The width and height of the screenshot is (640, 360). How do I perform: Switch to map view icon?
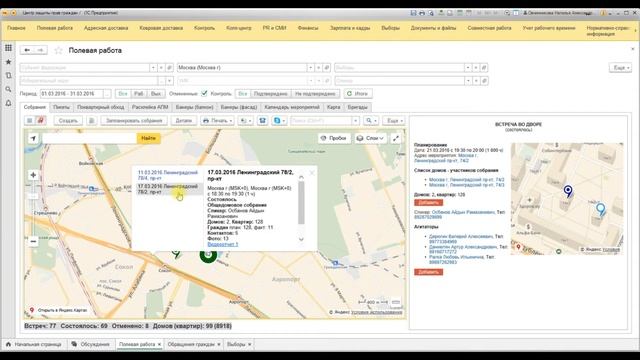tap(40, 121)
